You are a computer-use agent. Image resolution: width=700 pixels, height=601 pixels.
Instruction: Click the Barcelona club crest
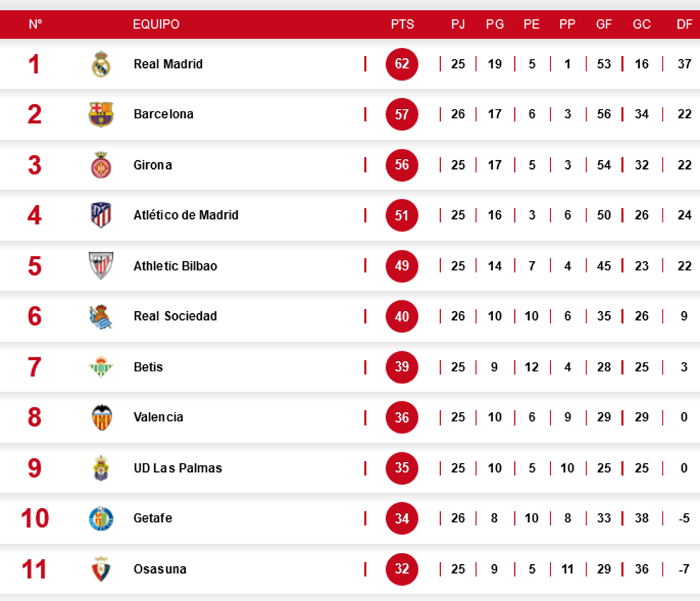pyautogui.click(x=101, y=114)
